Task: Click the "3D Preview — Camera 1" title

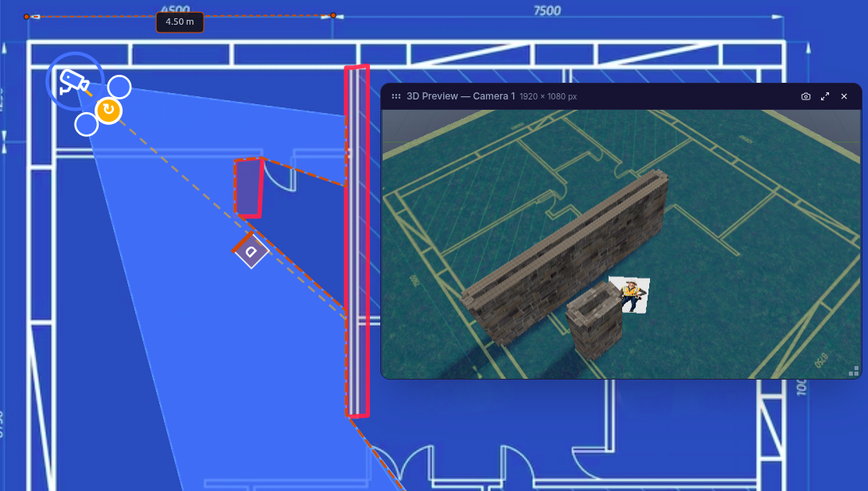Action: [x=461, y=96]
